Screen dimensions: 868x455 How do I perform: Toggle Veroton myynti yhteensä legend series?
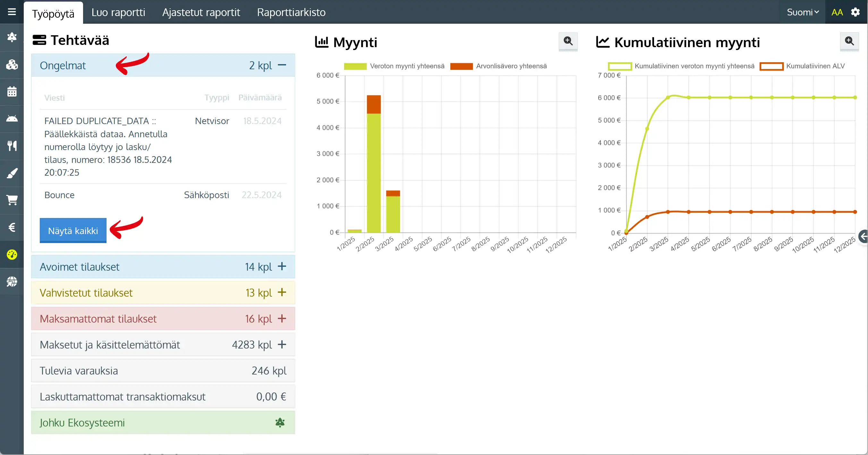394,66
